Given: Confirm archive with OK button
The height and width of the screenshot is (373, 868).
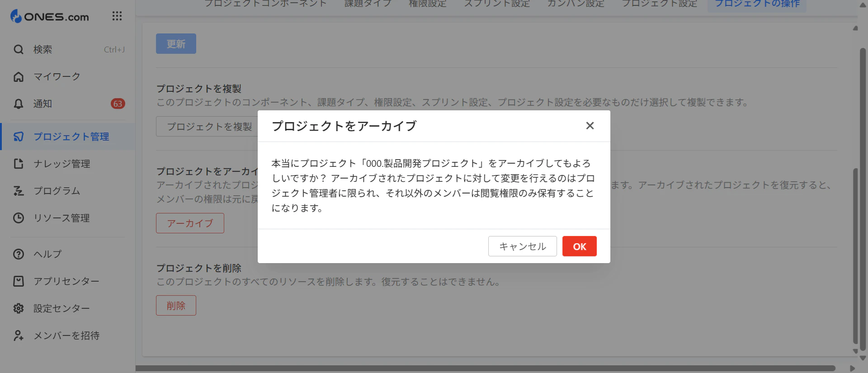Looking at the screenshot, I should [580, 246].
